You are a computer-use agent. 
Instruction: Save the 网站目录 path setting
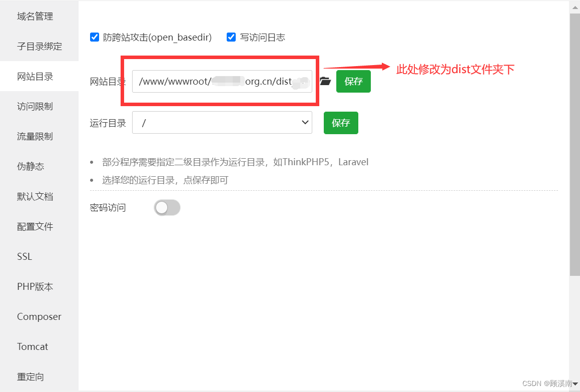pos(353,81)
